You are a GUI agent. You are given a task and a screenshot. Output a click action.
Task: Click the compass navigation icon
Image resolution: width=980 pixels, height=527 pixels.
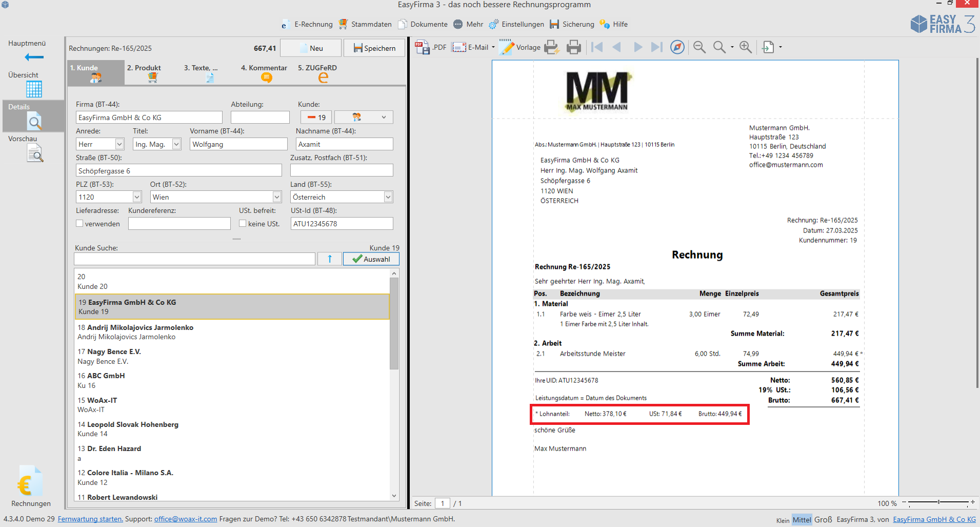coord(677,47)
